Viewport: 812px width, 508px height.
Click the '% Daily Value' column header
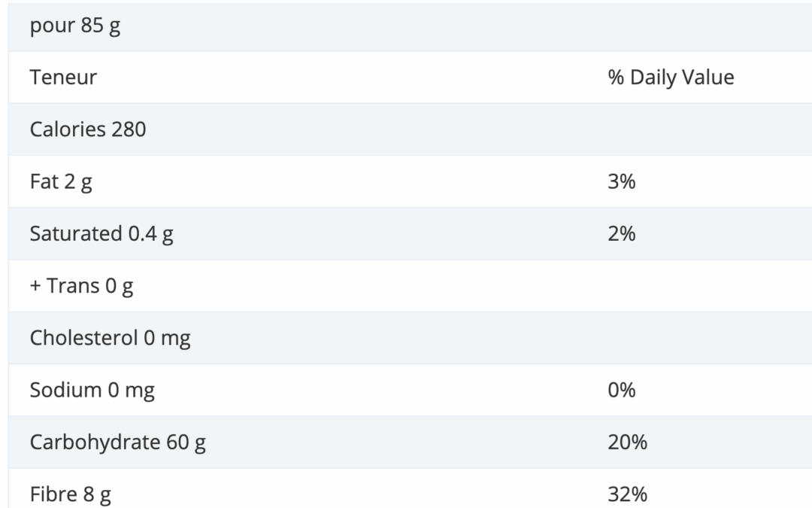coord(671,78)
